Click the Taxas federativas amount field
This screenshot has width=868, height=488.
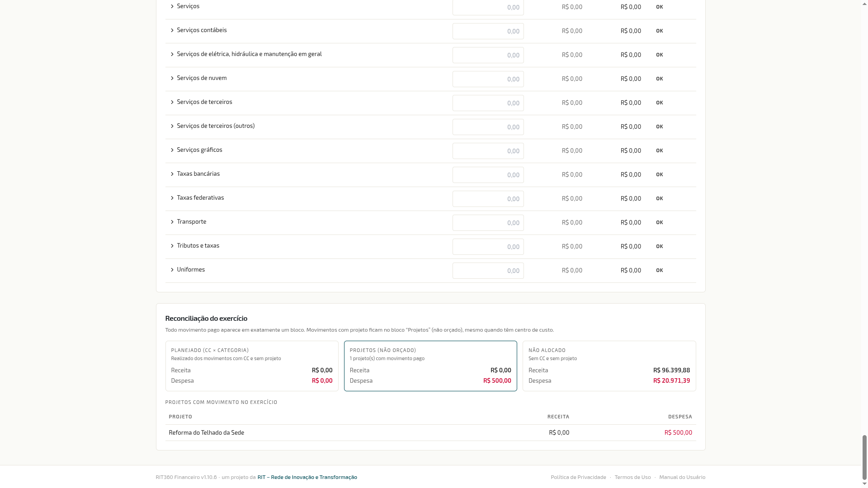click(488, 199)
